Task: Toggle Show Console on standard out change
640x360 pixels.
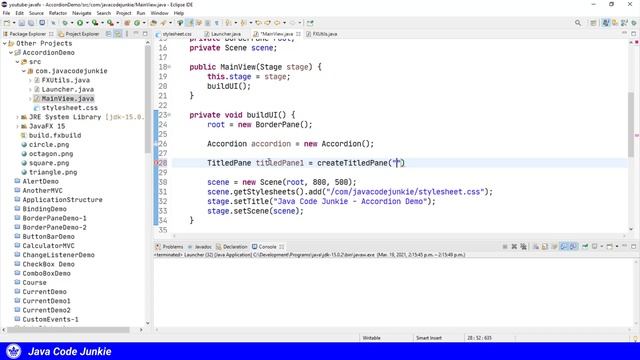Action: click(x=564, y=247)
